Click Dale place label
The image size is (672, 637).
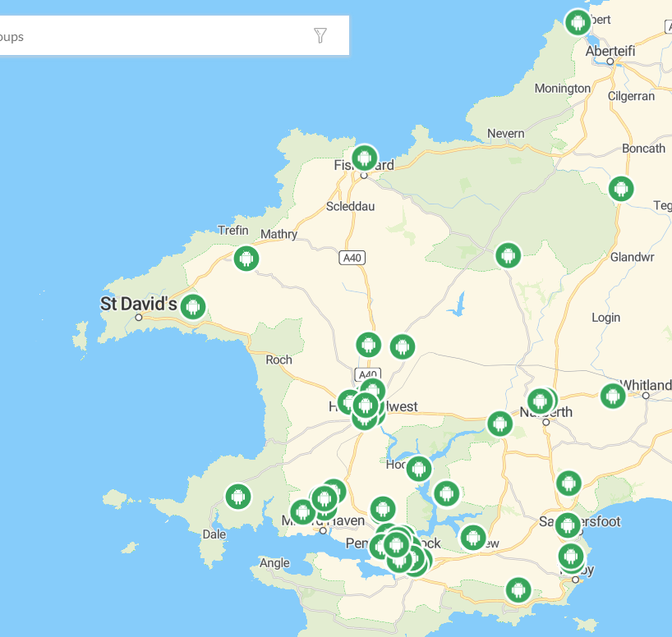(214, 534)
